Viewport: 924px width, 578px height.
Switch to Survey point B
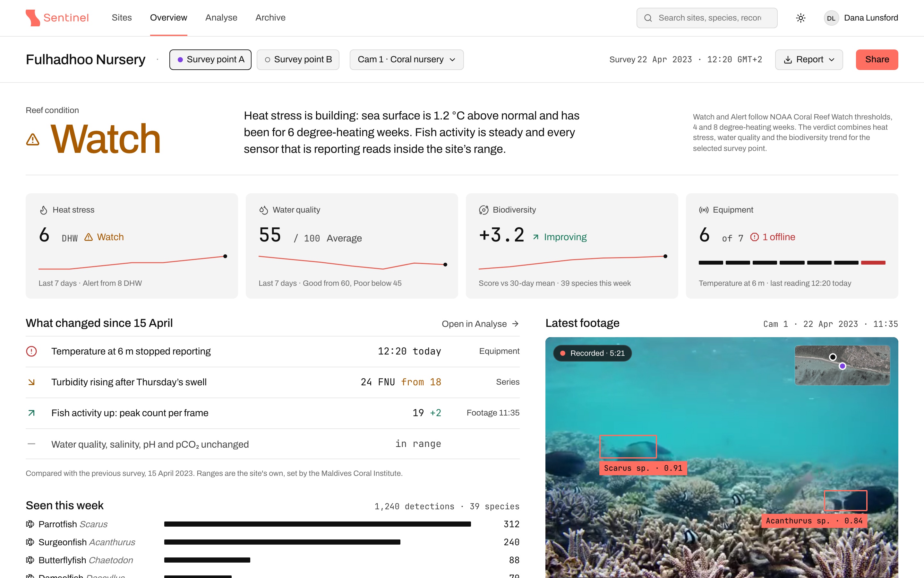click(298, 60)
